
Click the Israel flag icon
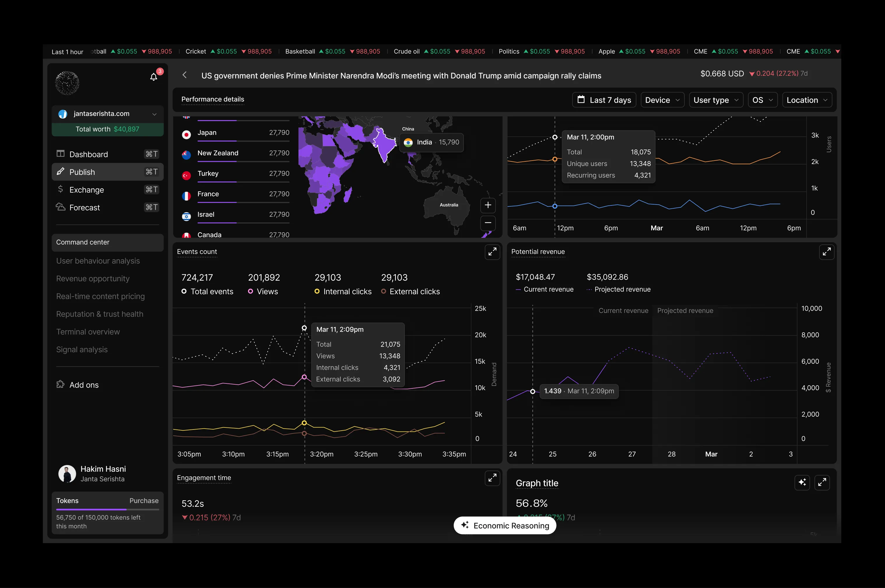point(187,216)
